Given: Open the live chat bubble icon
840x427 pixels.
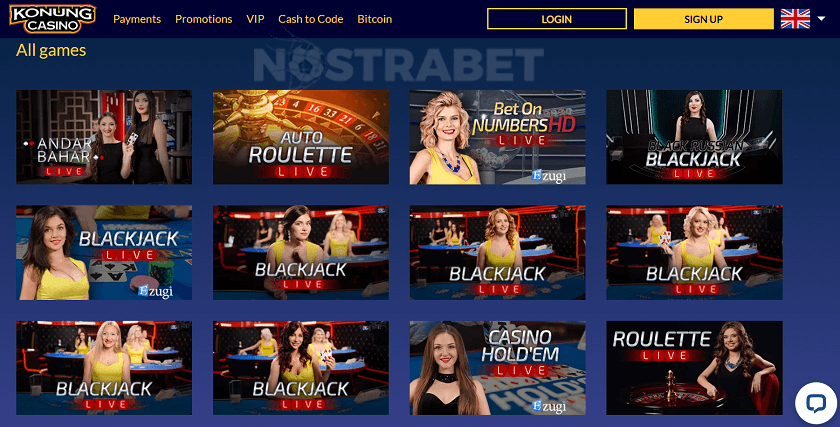Looking at the screenshot, I should pos(816,403).
